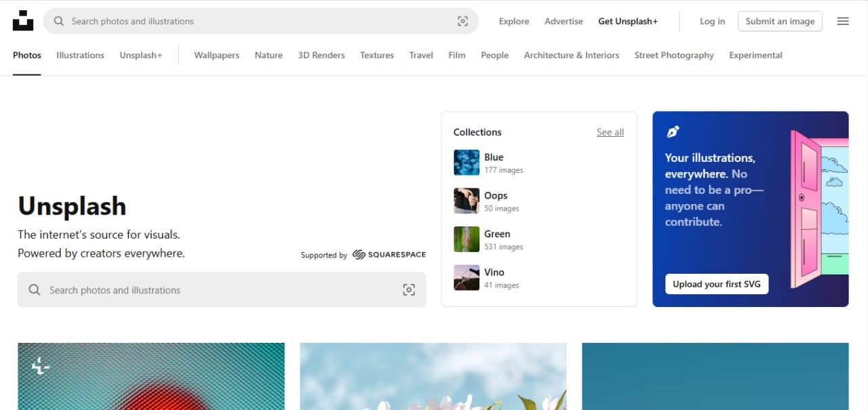Click the Unsplash+ plus icon on first photo
This screenshot has width=868, height=410.
[x=39, y=367]
